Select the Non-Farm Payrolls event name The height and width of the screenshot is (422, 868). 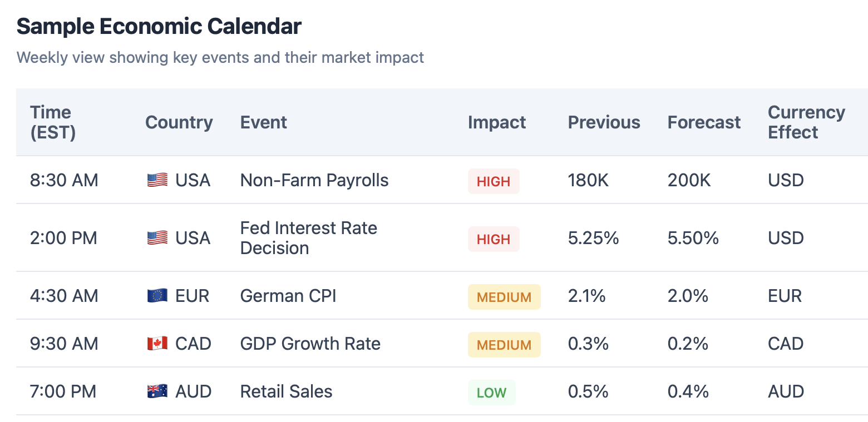point(314,181)
